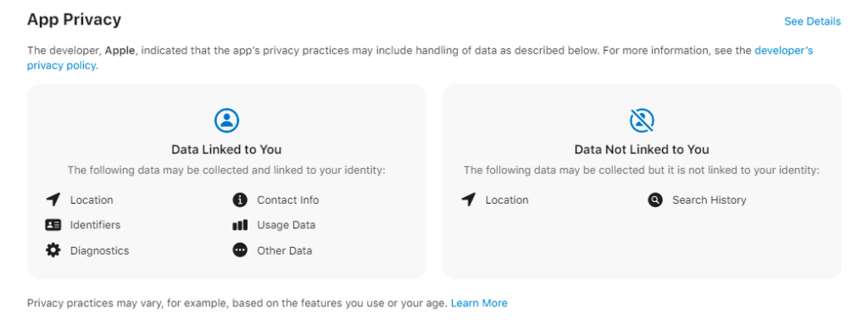Click the Search History magnifier icon
The image size is (868, 325).
(655, 199)
